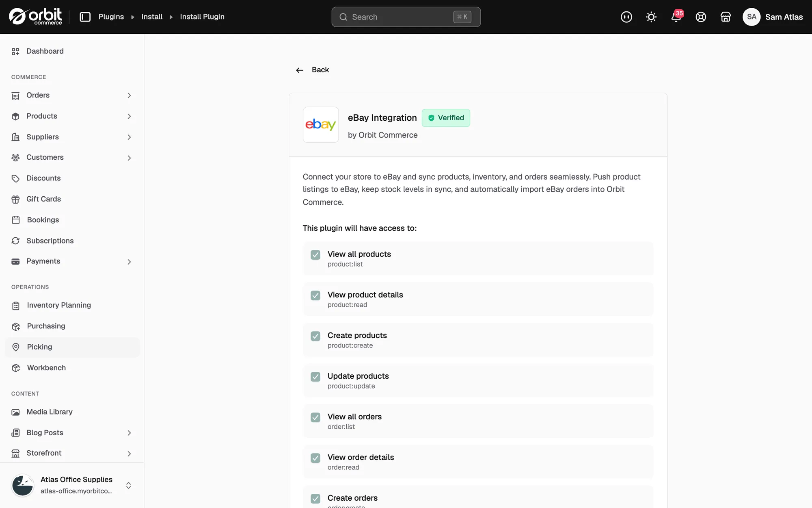Expand the Payments submenu chevron
The image size is (812, 508).
(x=129, y=262)
